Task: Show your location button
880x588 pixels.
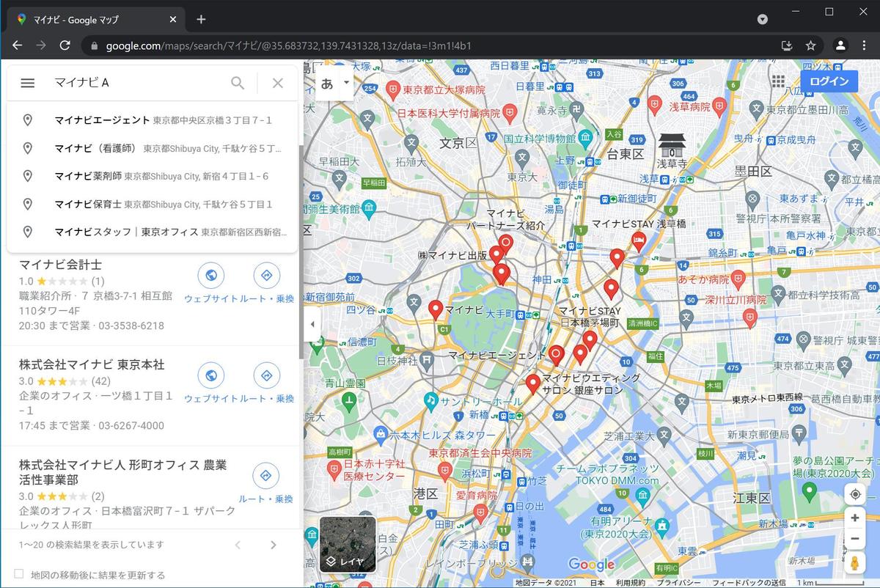Action: tap(855, 494)
